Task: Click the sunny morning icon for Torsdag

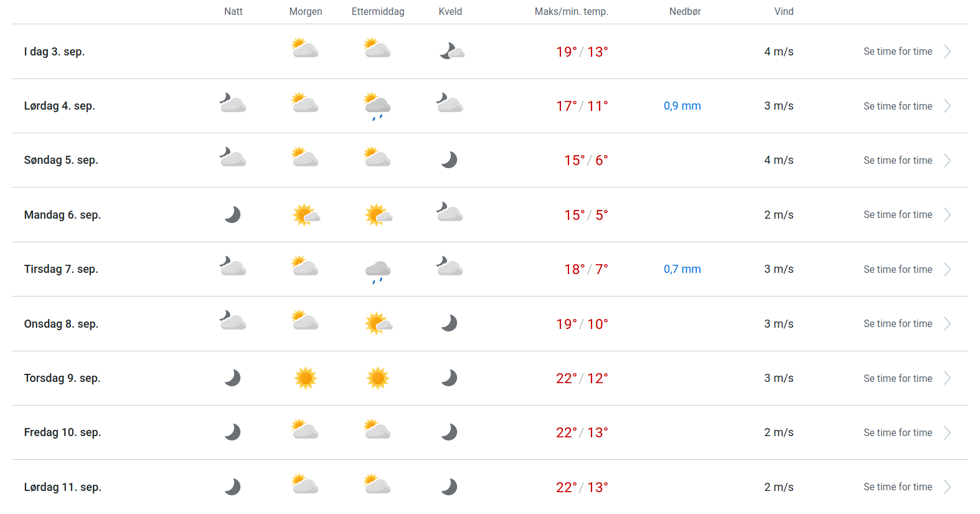Action: (305, 378)
